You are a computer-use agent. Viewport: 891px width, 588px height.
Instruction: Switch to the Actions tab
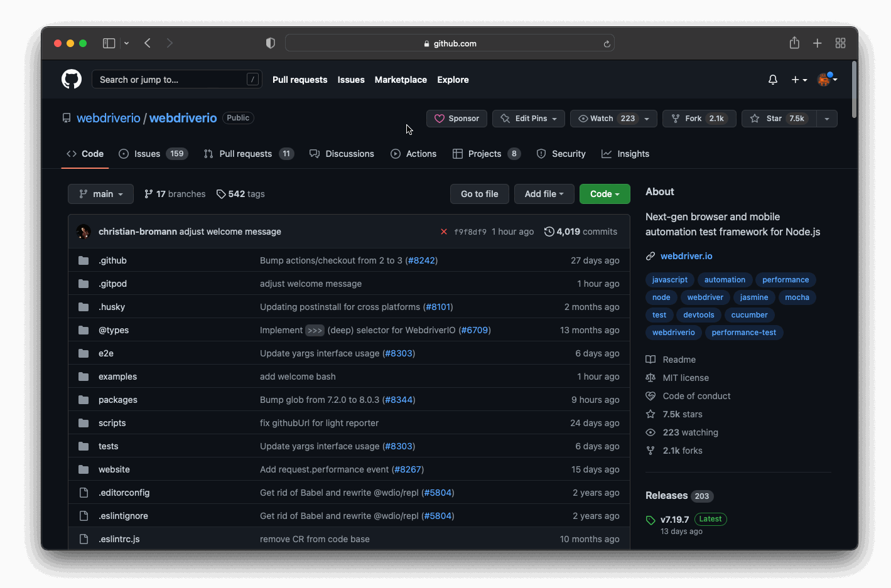(x=413, y=154)
